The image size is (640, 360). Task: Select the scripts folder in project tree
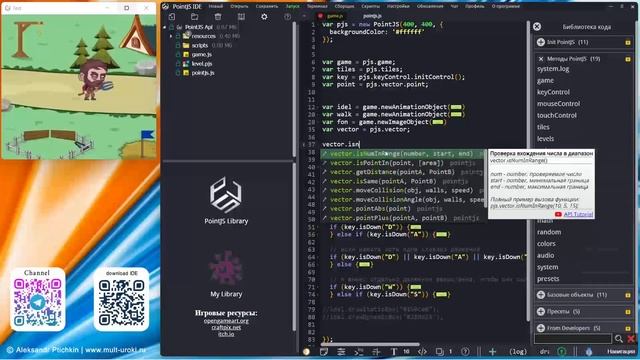(200, 45)
